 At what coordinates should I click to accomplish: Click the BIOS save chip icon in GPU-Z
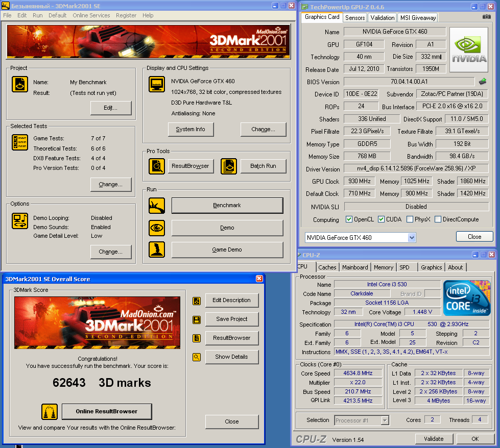click(483, 82)
